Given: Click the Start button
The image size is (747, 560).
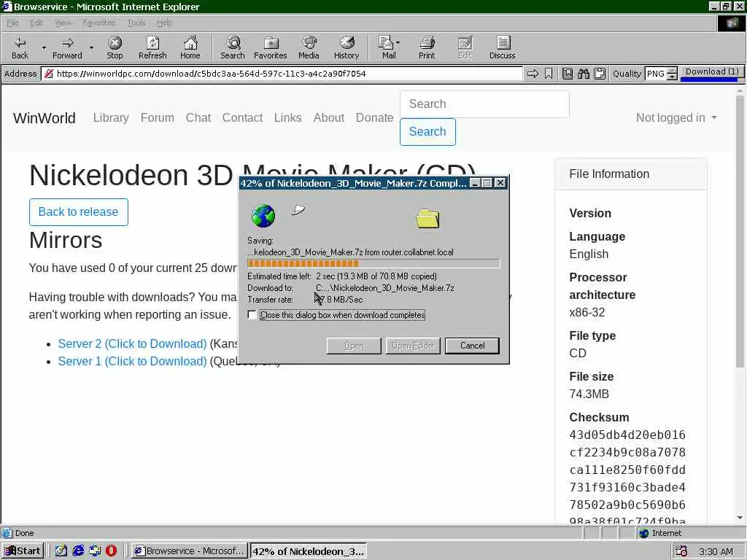Looking at the screenshot, I should coord(23,551).
